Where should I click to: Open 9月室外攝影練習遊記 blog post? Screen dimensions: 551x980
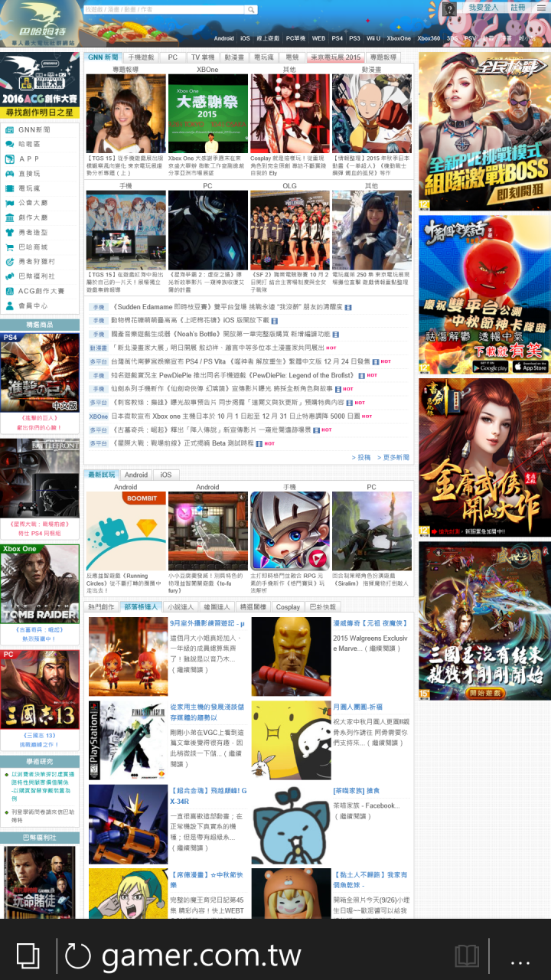click(x=207, y=623)
